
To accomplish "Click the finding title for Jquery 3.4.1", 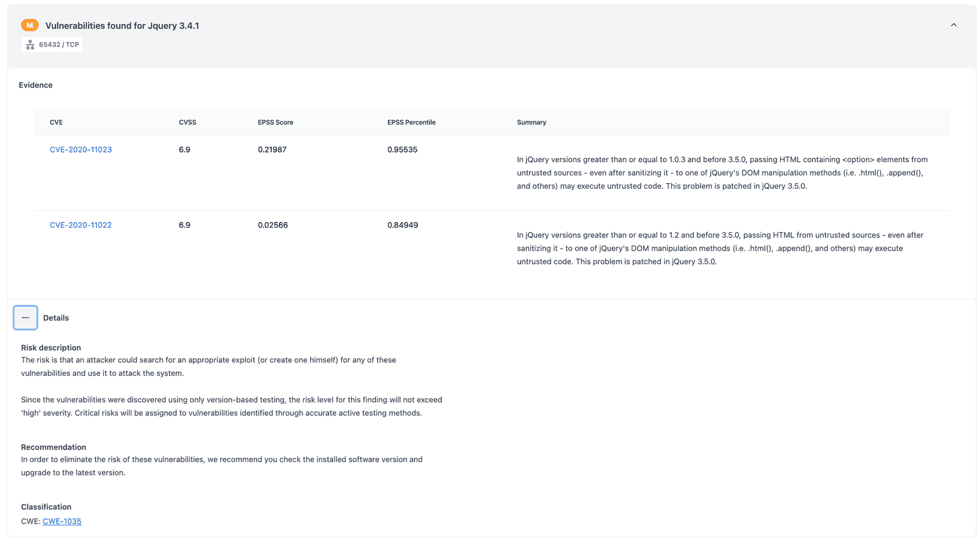I will pyautogui.click(x=122, y=26).
